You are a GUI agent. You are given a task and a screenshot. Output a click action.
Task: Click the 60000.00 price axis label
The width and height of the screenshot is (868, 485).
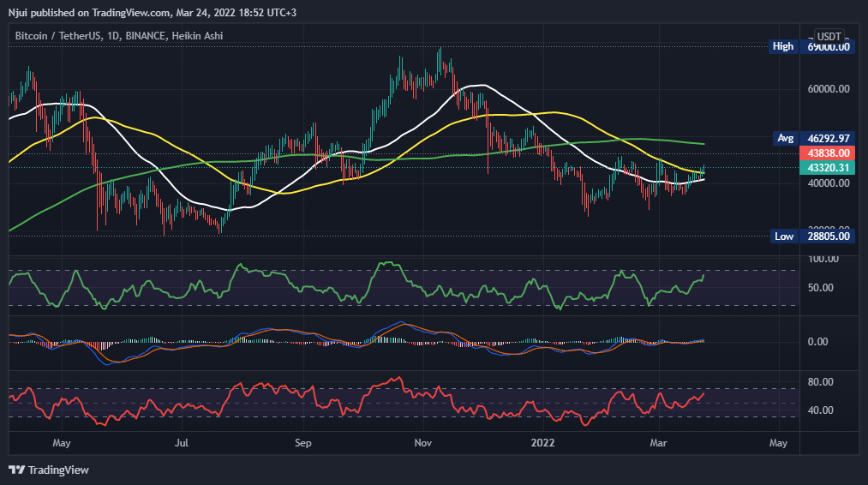click(x=828, y=89)
